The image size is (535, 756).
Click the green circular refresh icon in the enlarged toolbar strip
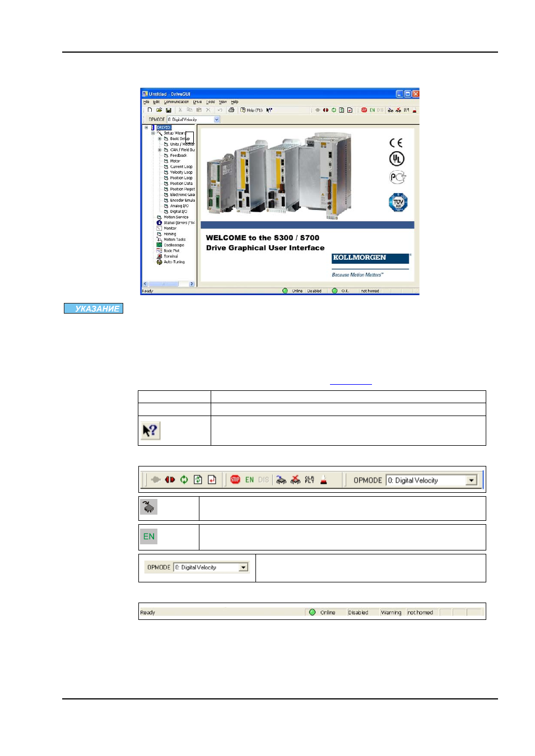tap(184, 480)
